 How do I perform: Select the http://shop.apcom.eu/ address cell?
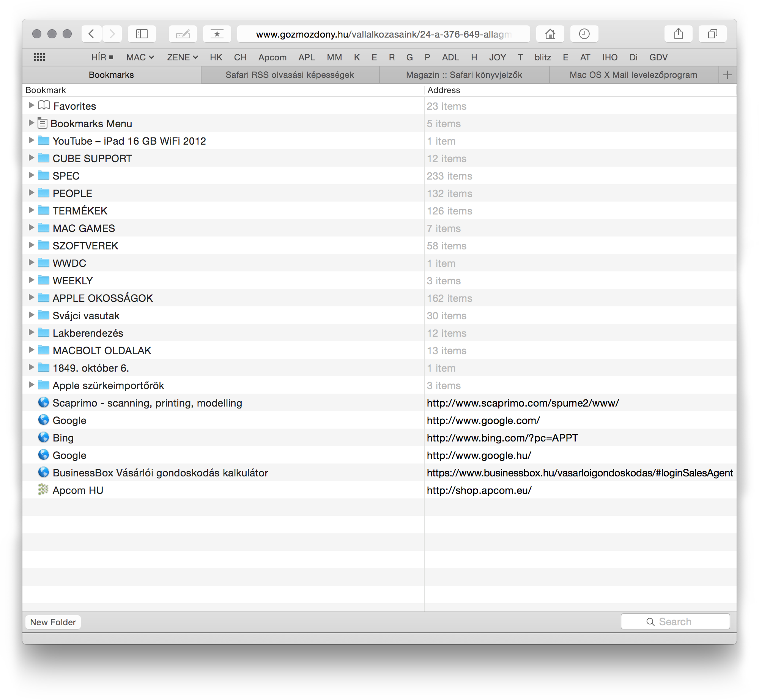pos(479,490)
